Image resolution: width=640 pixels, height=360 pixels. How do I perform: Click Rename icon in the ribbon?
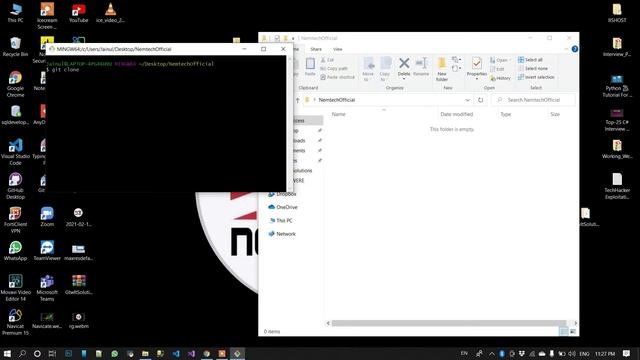click(421, 67)
